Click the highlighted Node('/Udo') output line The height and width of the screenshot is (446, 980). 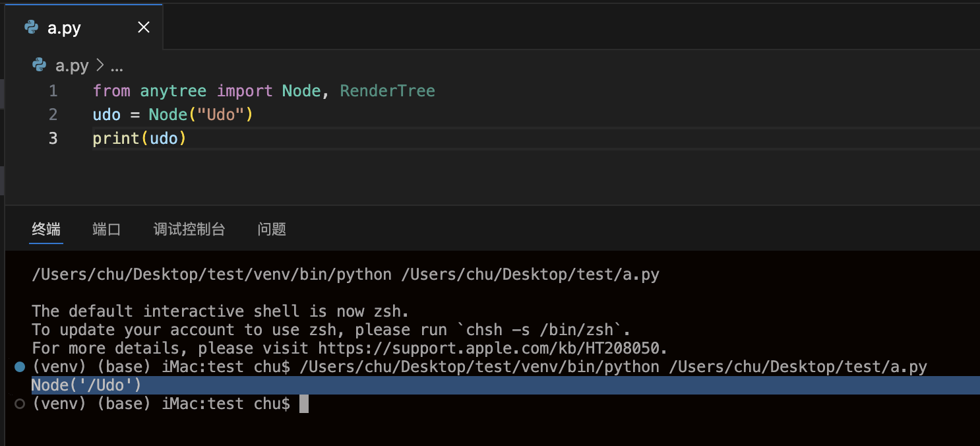coord(86,385)
